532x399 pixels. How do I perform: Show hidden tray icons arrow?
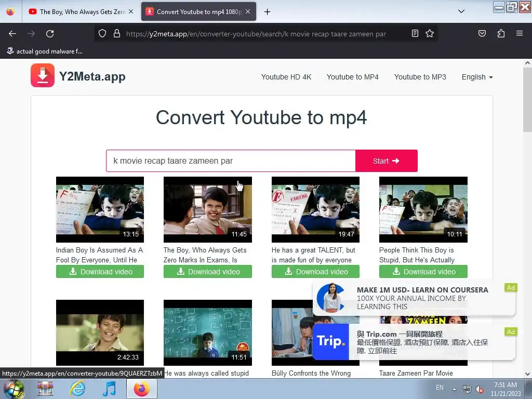(454, 389)
